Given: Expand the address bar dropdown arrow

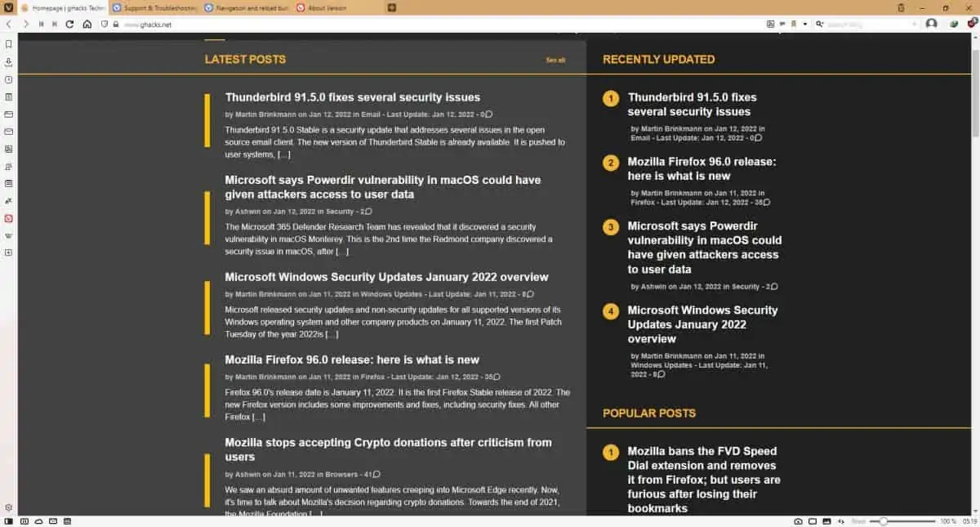Looking at the screenshot, I should 804,25.
